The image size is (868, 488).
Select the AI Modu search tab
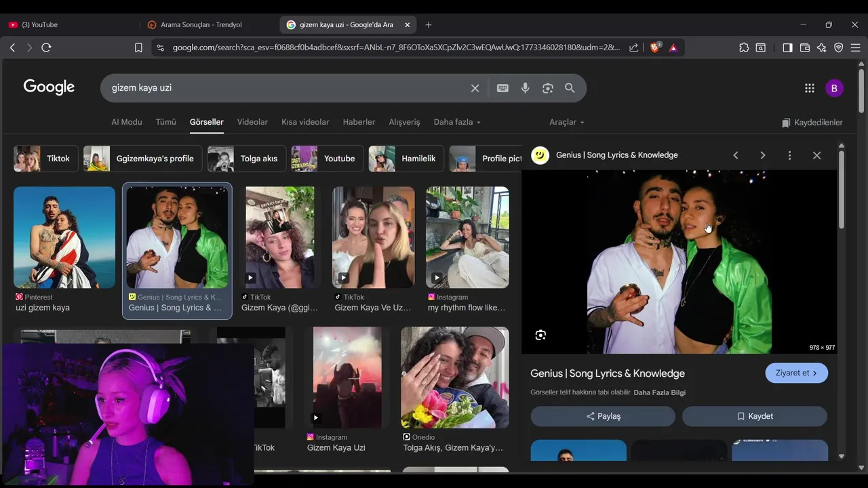coord(127,122)
